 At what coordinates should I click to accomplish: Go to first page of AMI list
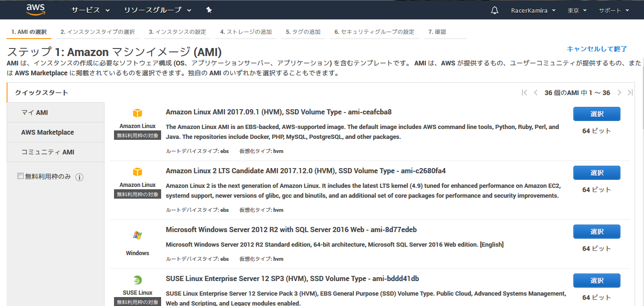click(x=524, y=93)
